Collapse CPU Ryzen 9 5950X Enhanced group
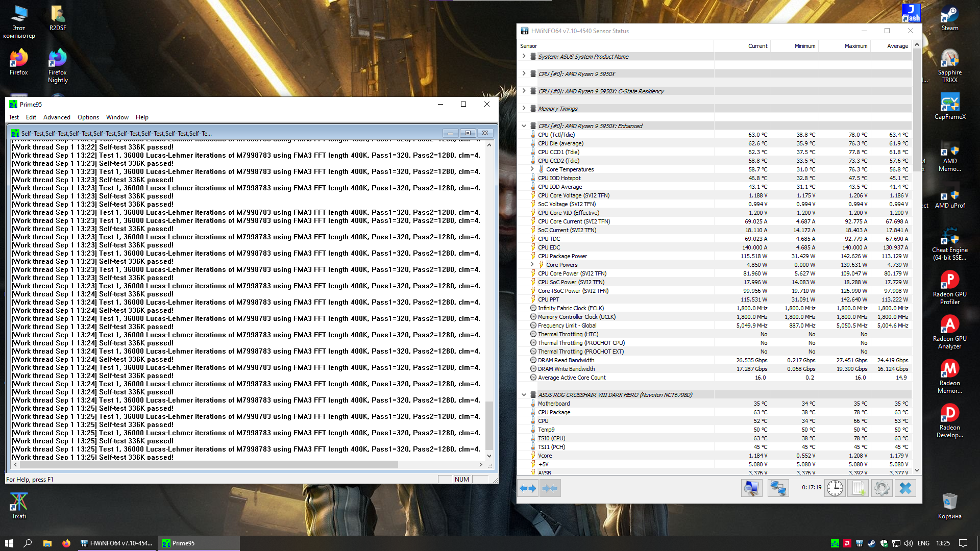 point(524,126)
